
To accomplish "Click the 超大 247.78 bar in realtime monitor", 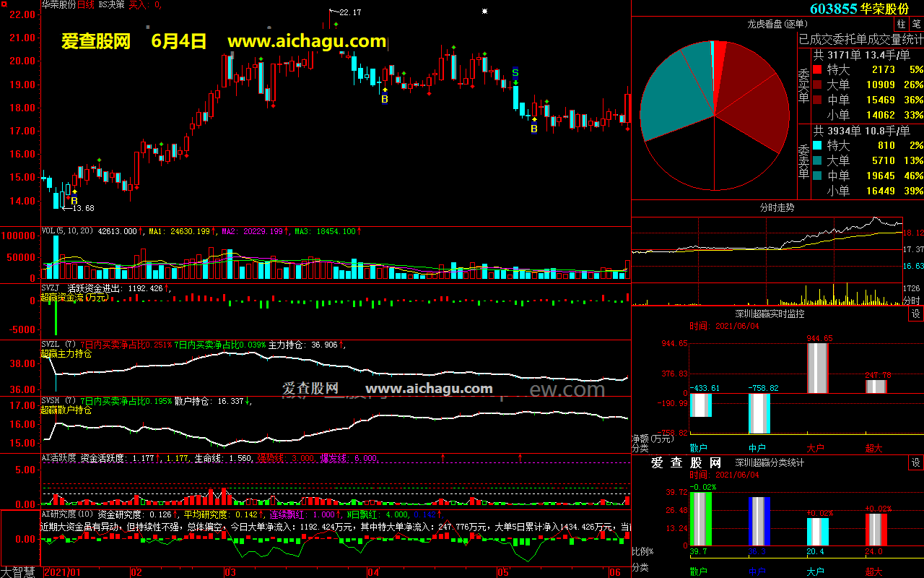I will pyautogui.click(x=876, y=387).
